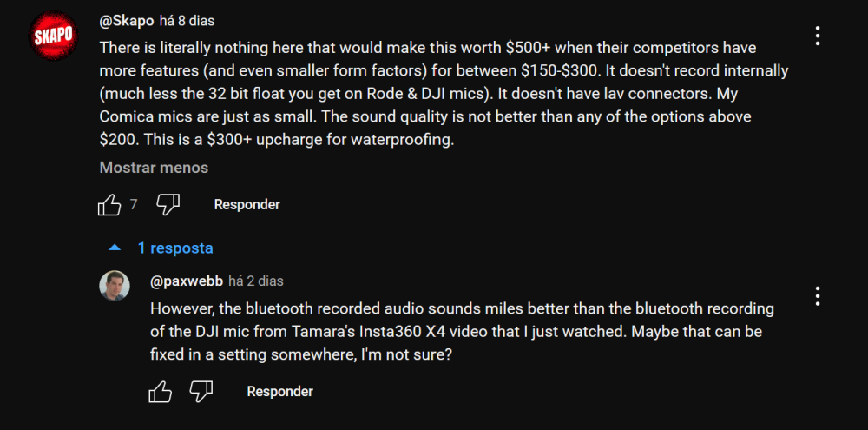The image size is (868, 430).
Task: Like the comment by @Skapo
Action: (109, 205)
